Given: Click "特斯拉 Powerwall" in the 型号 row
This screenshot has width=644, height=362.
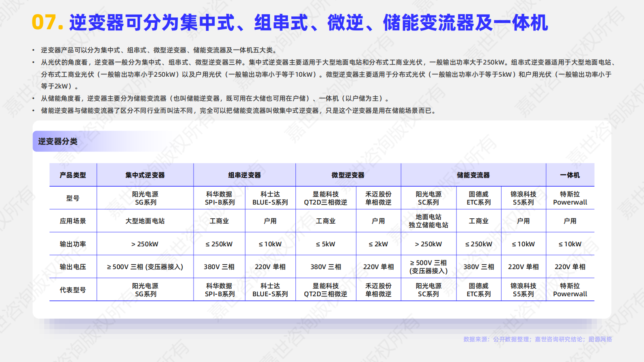Looking at the screenshot, I should [x=570, y=198].
